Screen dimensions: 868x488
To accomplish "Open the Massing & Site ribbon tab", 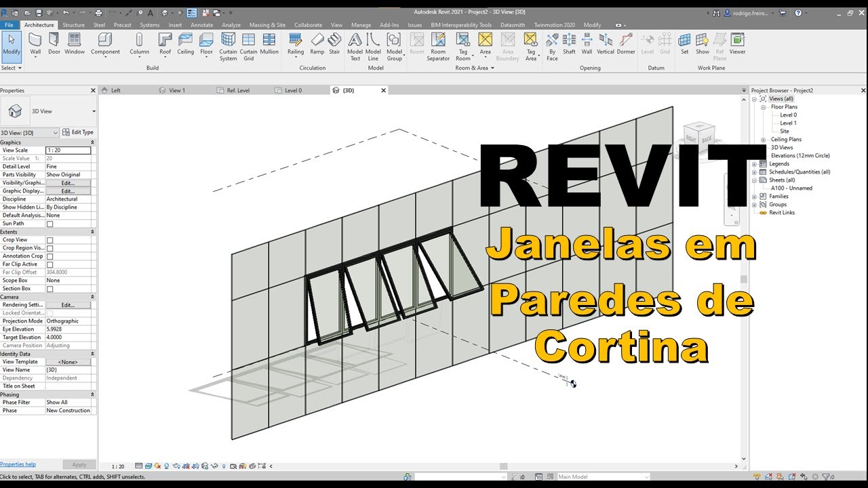I will pyautogui.click(x=267, y=25).
